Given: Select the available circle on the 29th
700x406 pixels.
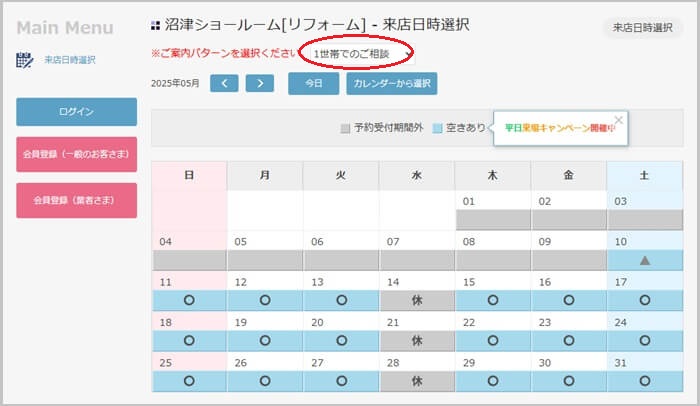Looking at the screenshot, I should pos(493,381).
